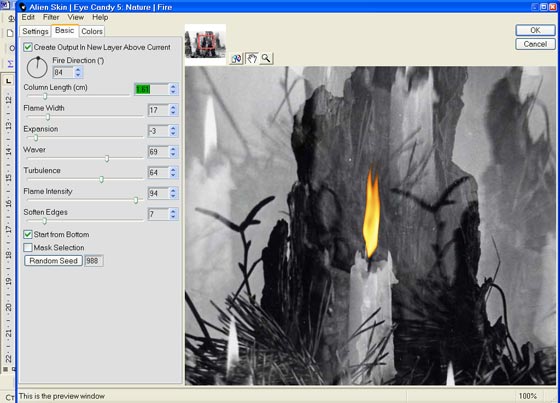Click the Soften Edges spinner arrows
Image resolution: width=560 pixels, height=403 pixels.
(x=173, y=214)
